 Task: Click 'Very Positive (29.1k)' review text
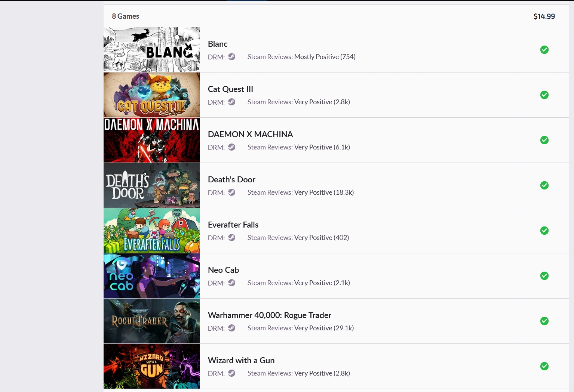pyautogui.click(x=324, y=328)
